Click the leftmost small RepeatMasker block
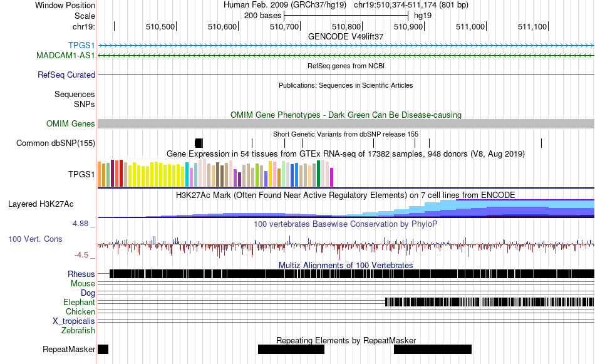 coord(103,349)
